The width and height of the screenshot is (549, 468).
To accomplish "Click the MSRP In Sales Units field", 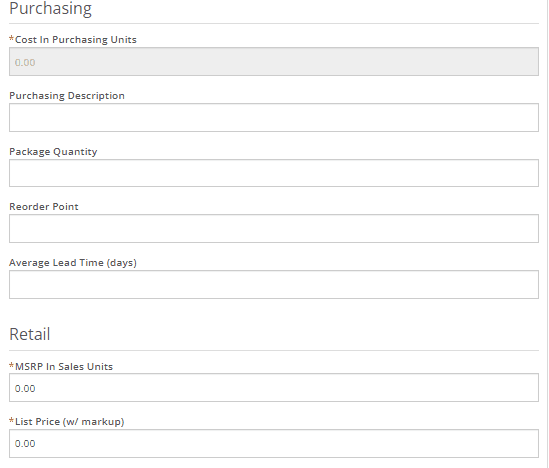I will pos(274,387).
